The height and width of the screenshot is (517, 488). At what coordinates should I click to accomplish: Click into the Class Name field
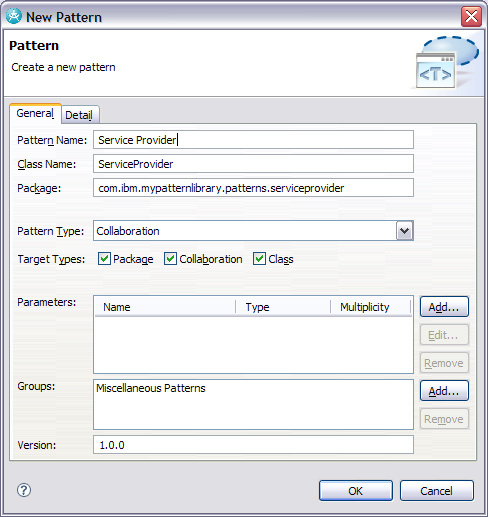253,164
